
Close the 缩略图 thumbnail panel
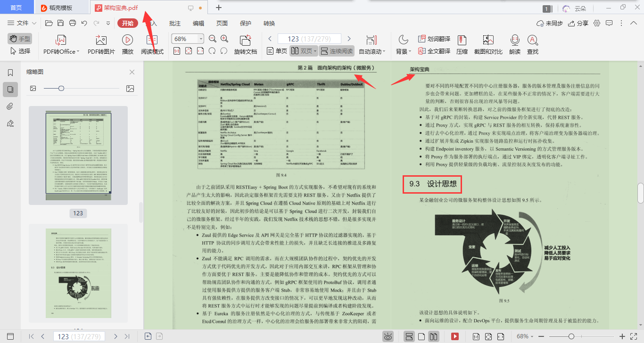(132, 72)
